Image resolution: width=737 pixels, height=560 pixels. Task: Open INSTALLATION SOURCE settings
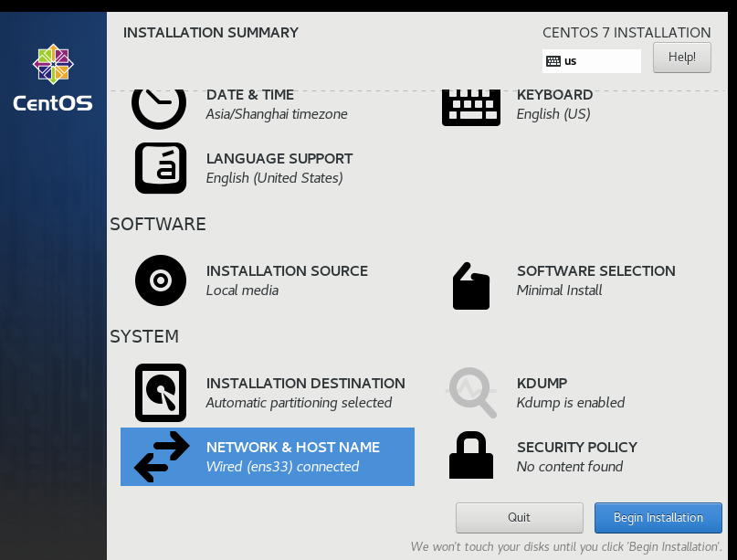287,270
